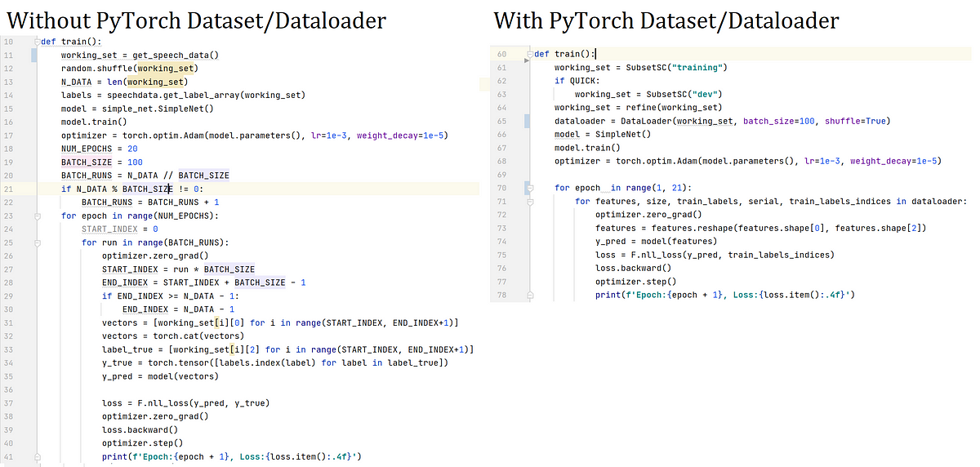
Task: Click 'y_pred = model(features)' line
Action: coord(657,241)
